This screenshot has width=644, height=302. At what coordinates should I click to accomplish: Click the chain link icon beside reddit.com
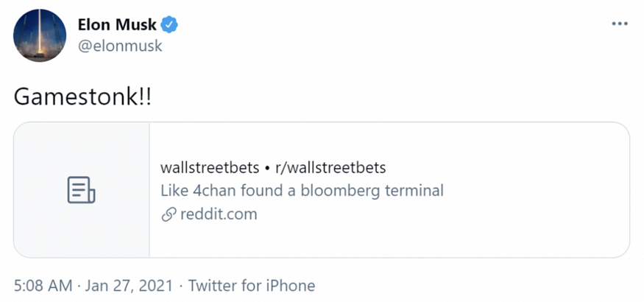[x=169, y=214]
